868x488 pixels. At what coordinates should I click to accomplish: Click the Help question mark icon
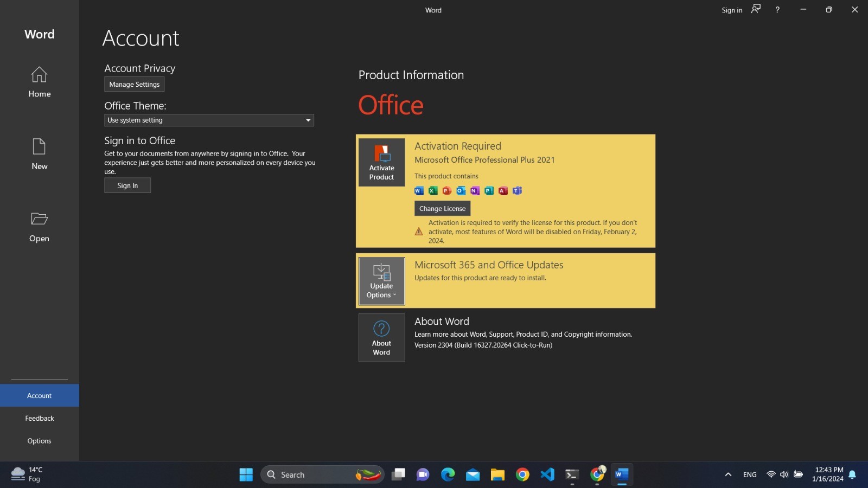(x=777, y=10)
